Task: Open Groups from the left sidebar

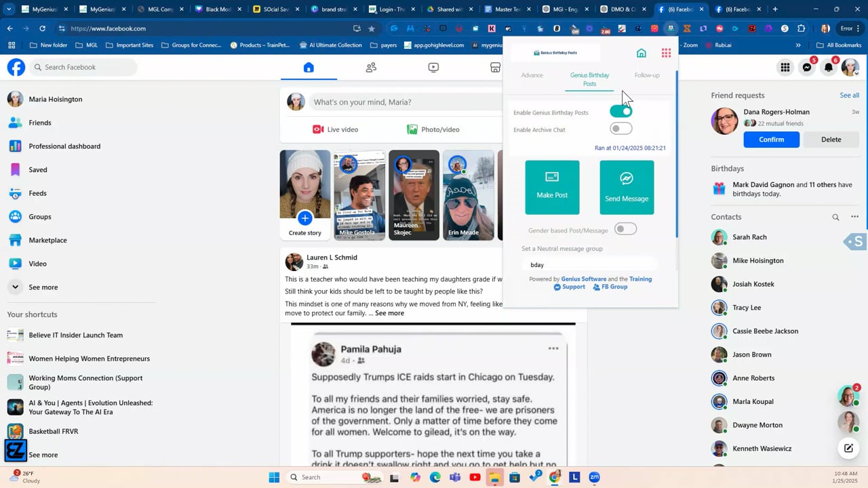Action: pos(39,216)
